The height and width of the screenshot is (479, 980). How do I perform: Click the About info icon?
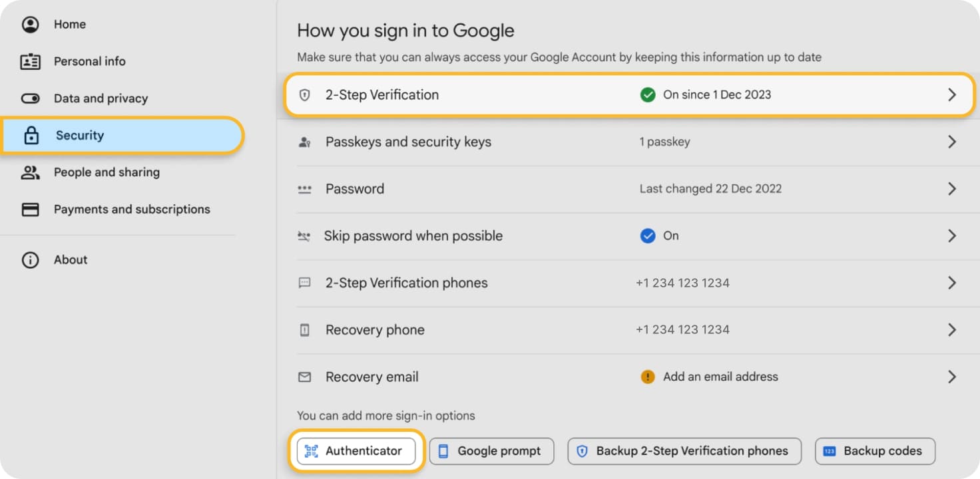[x=30, y=259]
